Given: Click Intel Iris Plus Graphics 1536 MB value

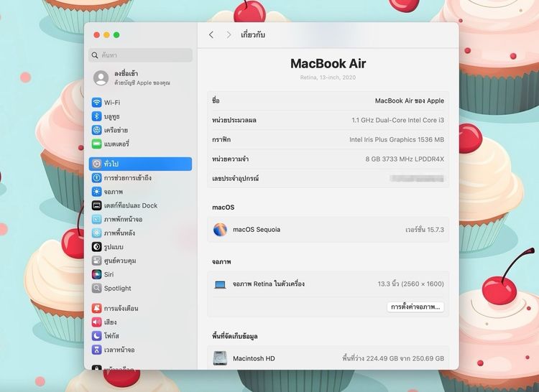Looking at the screenshot, I should click(397, 139).
